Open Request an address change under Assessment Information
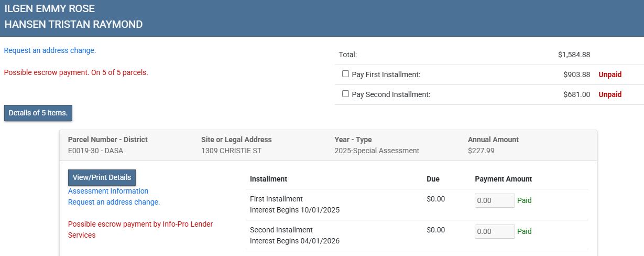 click(114, 202)
